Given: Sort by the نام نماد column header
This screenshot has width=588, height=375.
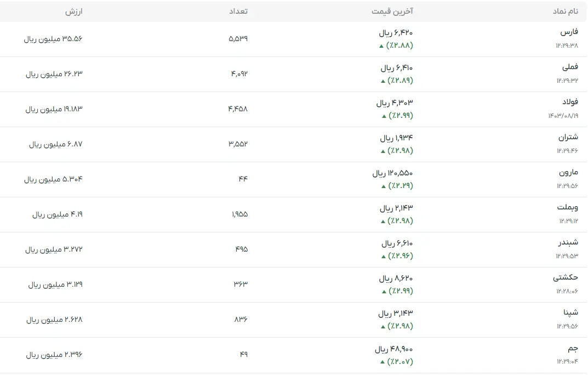Looking at the screenshot, I should [565, 11].
